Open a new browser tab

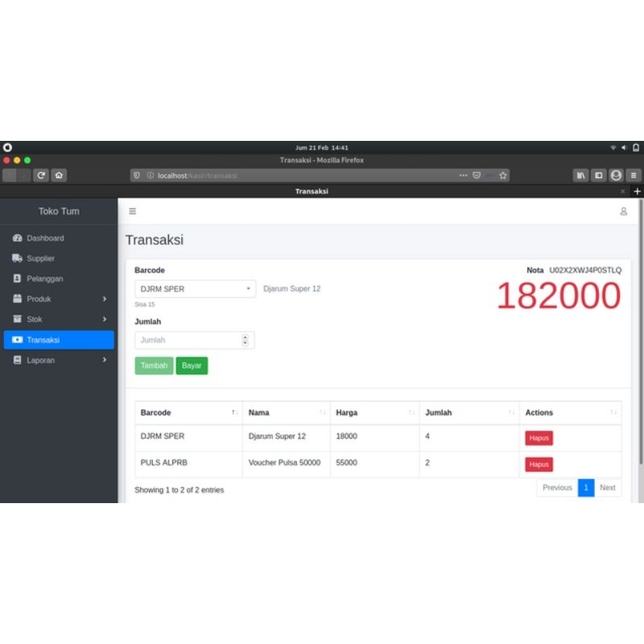[x=637, y=191]
